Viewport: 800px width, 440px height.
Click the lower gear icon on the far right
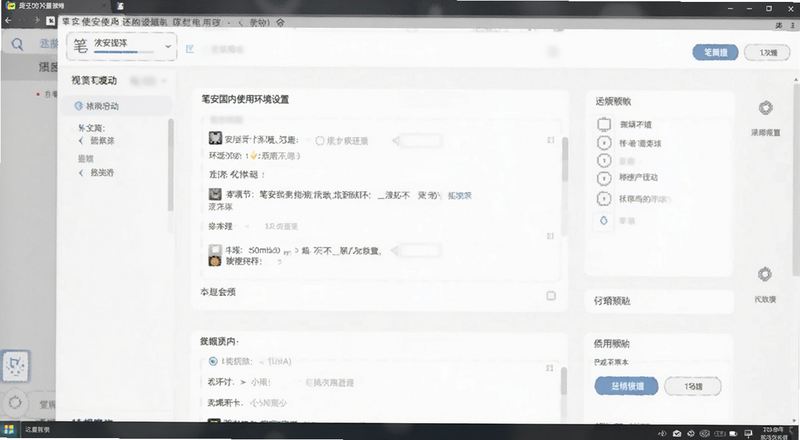765,275
